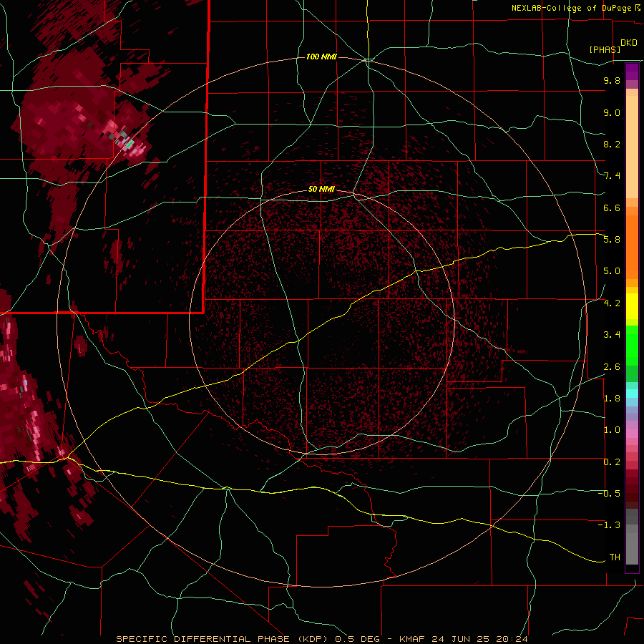Select the 5.0 value on the scale
644x644 pixels.
point(612,271)
